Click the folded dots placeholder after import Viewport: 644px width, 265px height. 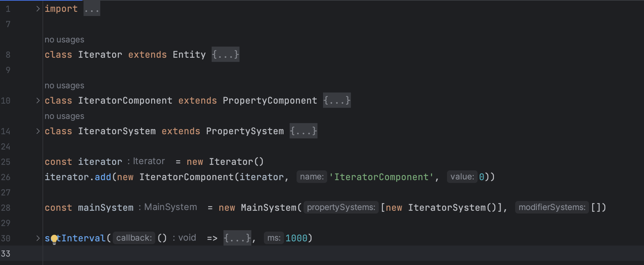pyautogui.click(x=92, y=9)
